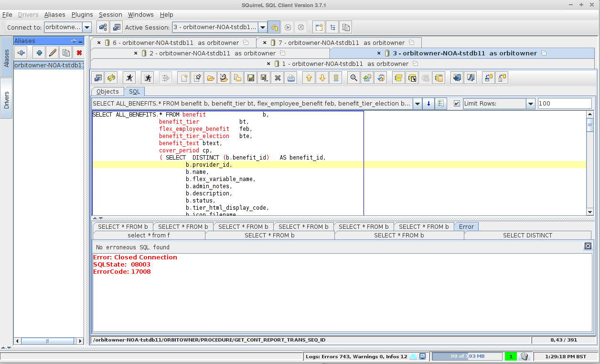Create a new session window
Viewport: 600px width, 364px height.
pyautogui.click(x=319, y=27)
